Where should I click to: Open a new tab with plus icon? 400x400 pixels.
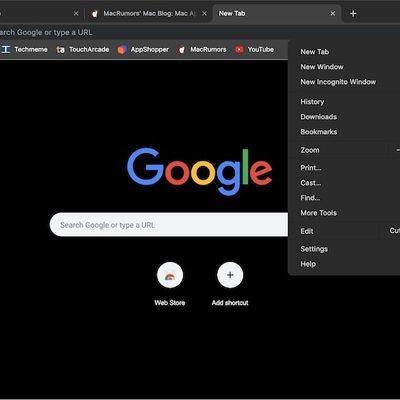(353, 14)
